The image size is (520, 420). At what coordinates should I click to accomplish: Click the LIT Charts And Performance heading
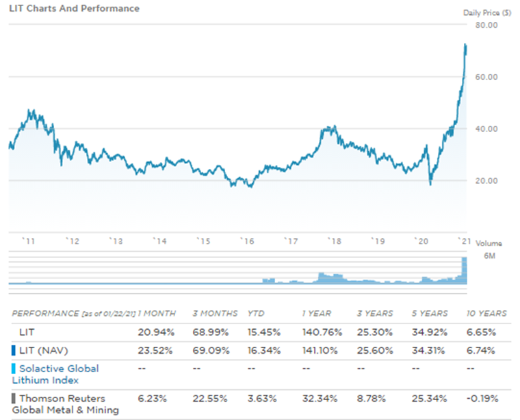pyautogui.click(x=75, y=9)
